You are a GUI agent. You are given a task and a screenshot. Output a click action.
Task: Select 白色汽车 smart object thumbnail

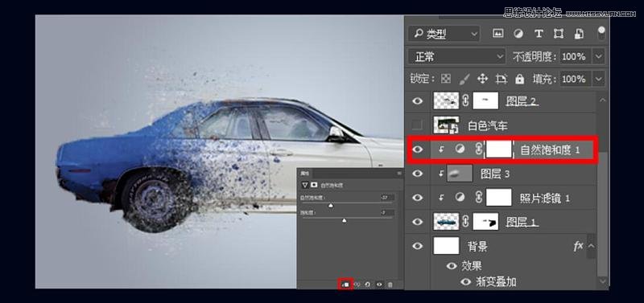click(x=446, y=125)
